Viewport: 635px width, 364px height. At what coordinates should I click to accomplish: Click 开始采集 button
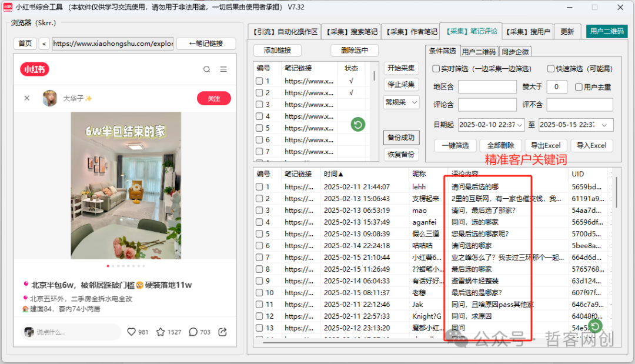click(401, 68)
